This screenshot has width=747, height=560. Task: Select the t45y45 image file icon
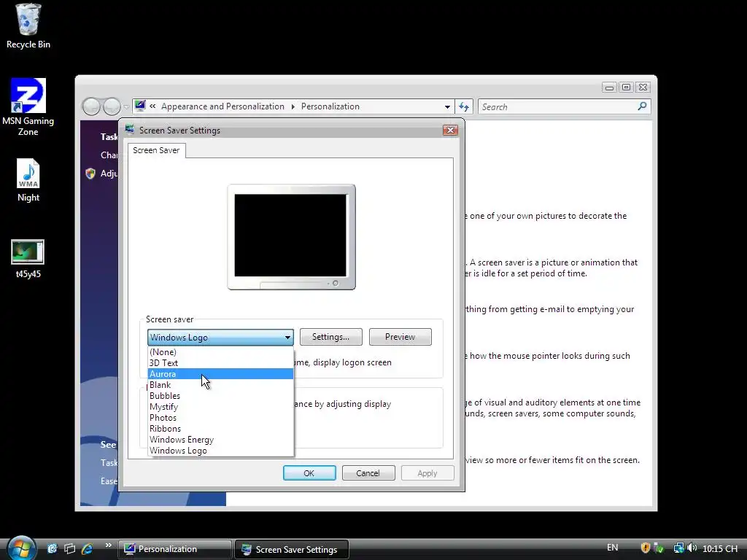point(28,259)
